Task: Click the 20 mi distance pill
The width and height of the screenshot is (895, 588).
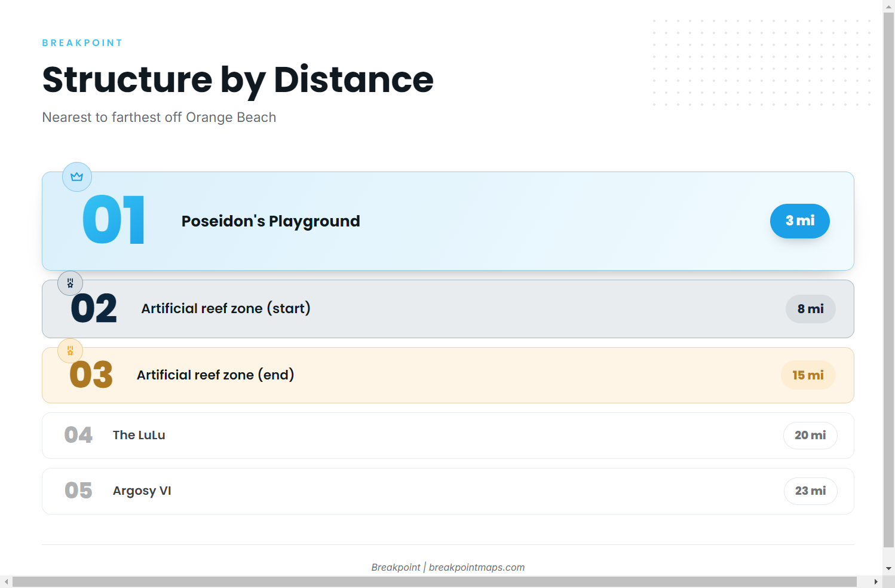Action: 810,436
